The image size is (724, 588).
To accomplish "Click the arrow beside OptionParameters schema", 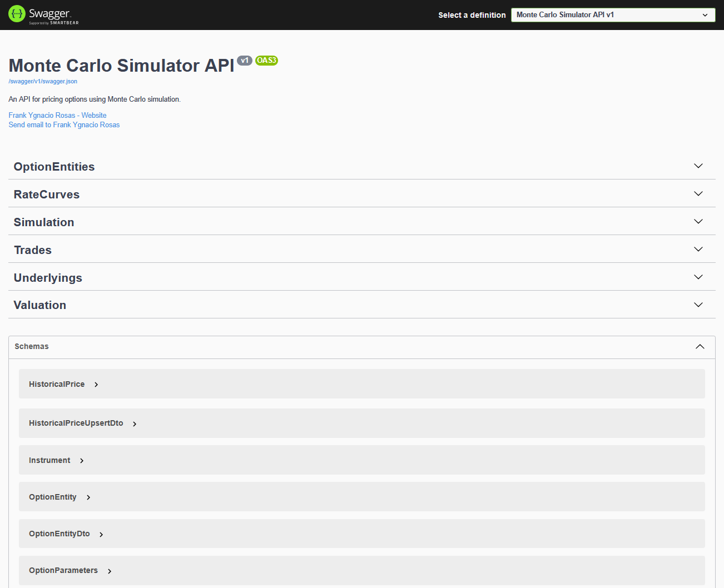I will [x=109, y=571].
